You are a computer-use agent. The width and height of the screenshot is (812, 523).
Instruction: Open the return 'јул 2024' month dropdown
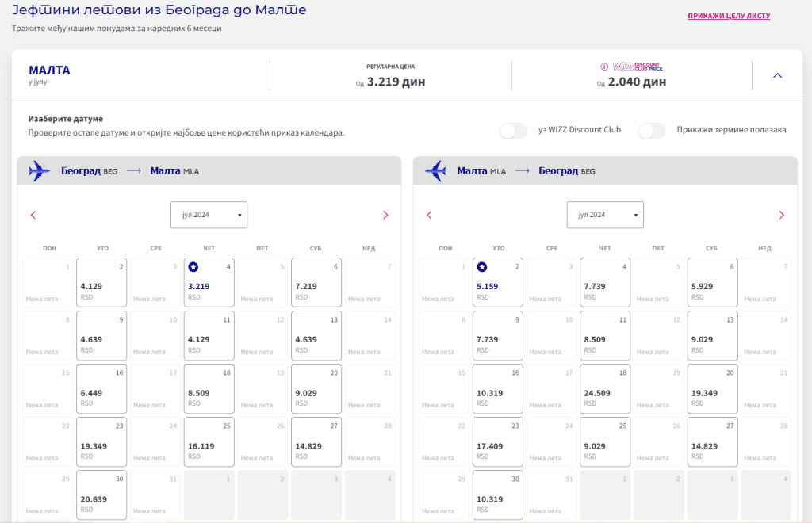coord(605,215)
